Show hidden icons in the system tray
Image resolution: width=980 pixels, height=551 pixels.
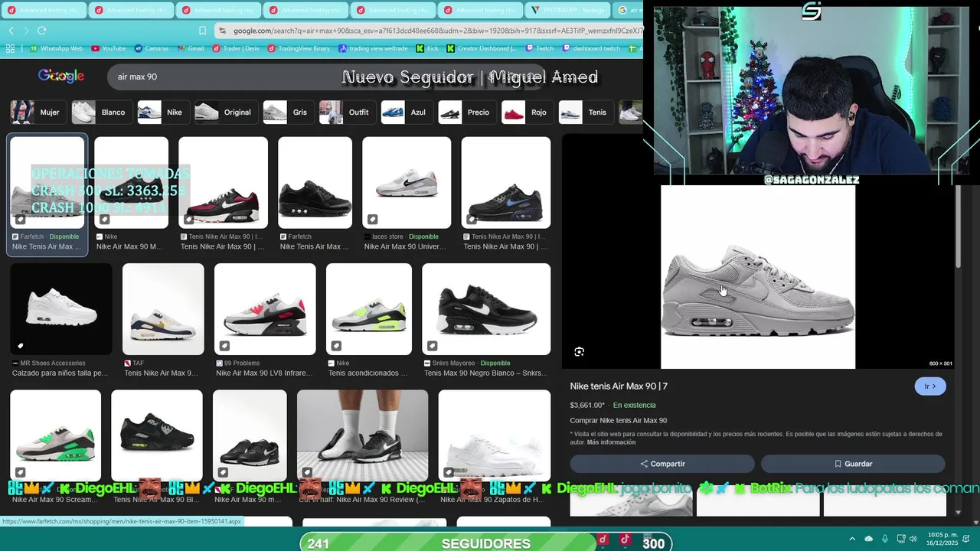click(852, 538)
